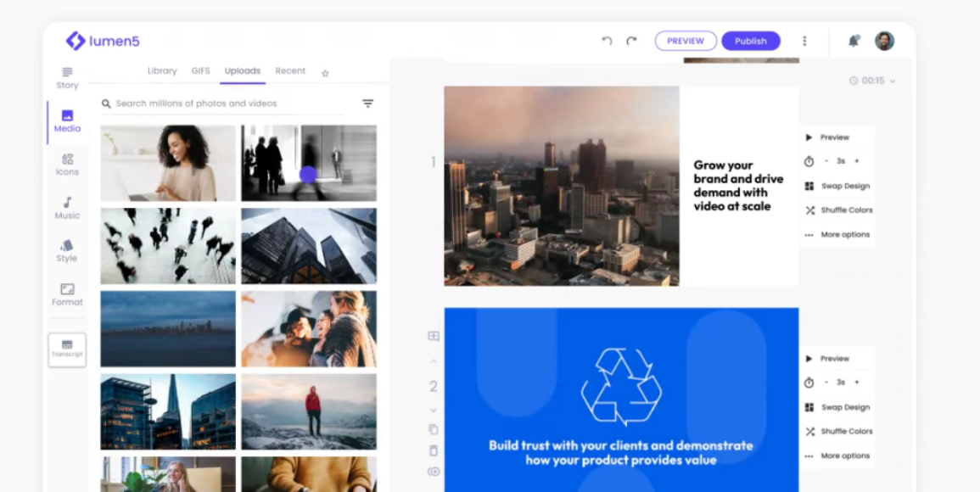Click the Publish button
This screenshot has width=980, height=492.
pos(750,41)
